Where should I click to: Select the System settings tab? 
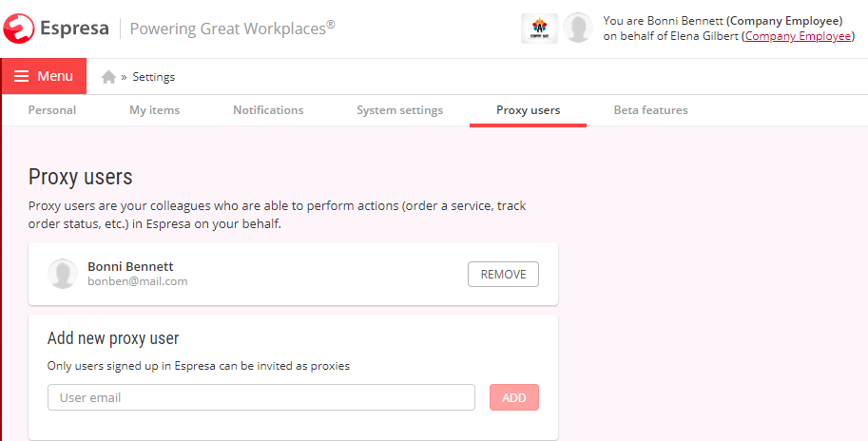(399, 110)
